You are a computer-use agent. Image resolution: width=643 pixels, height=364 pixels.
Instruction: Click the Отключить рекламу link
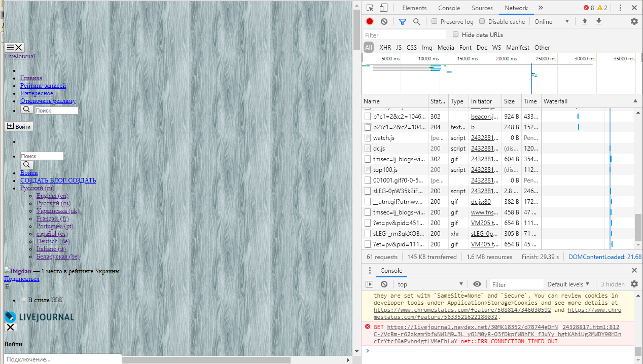(x=48, y=101)
